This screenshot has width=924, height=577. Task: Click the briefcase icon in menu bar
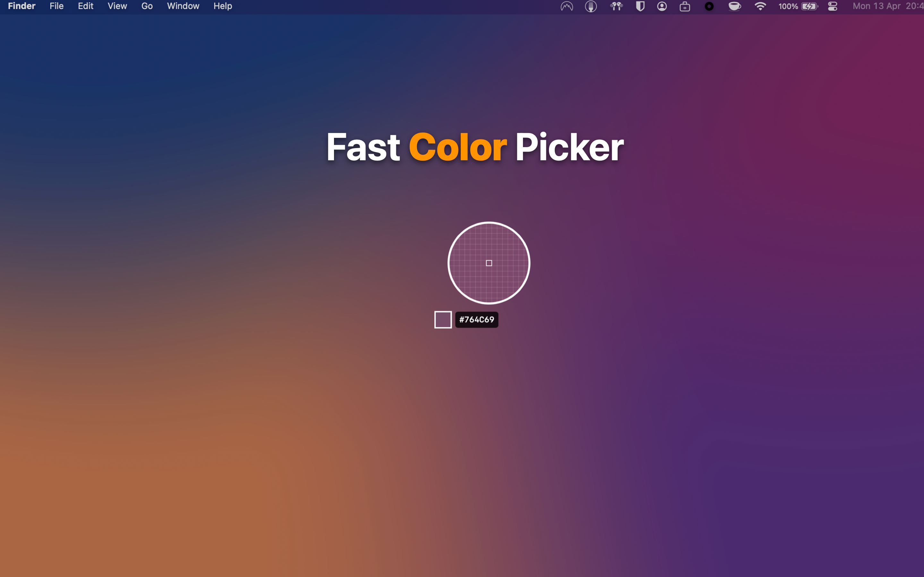pos(685,6)
